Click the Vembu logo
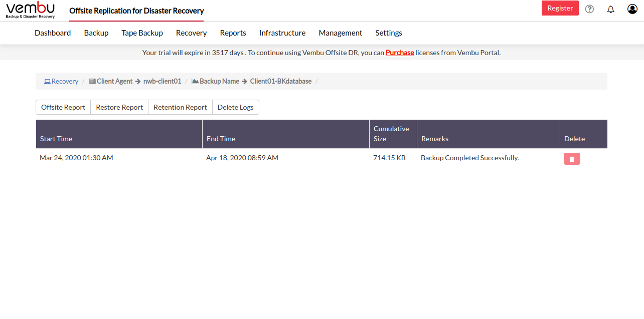Screen dimensions: 644x319 pyautogui.click(x=30, y=10)
